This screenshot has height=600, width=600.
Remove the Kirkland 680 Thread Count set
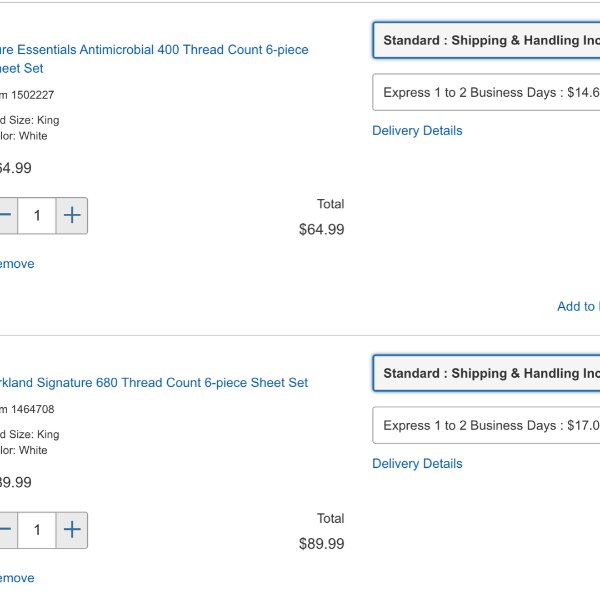17,578
